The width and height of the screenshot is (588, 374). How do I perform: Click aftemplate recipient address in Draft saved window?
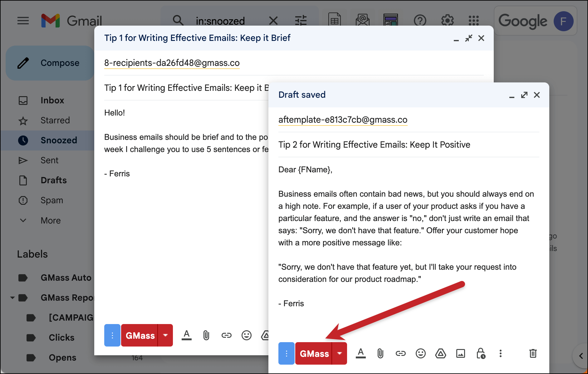click(x=343, y=120)
